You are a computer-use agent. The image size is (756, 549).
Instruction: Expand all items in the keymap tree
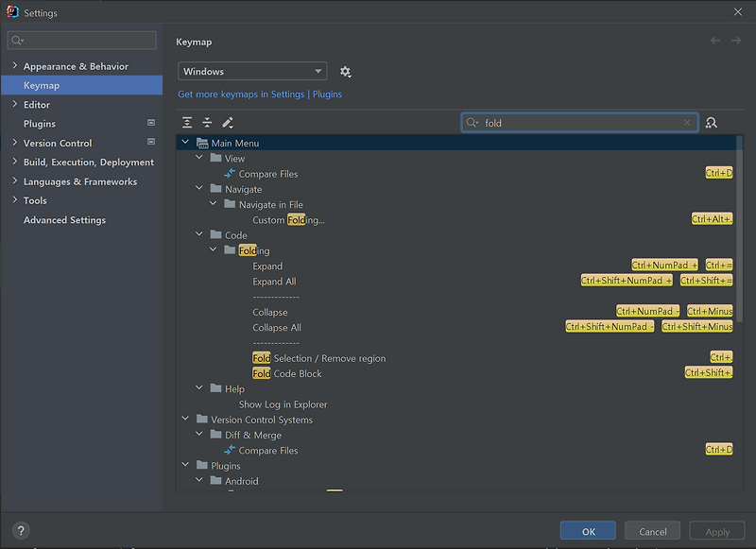[186, 122]
